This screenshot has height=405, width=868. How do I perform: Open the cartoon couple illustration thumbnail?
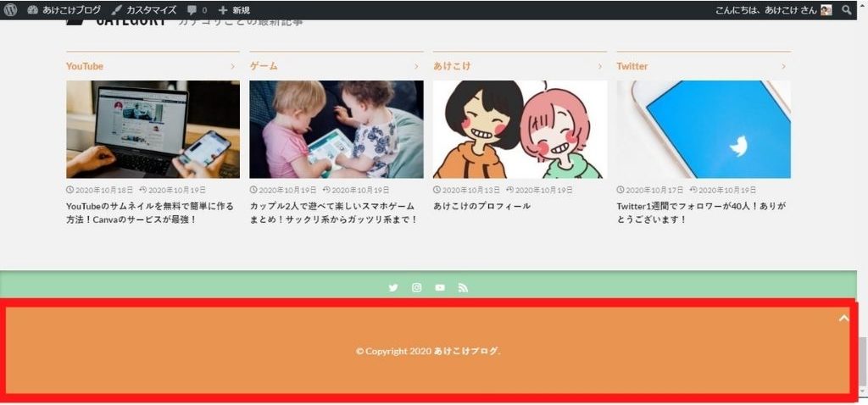click(520, 130)
